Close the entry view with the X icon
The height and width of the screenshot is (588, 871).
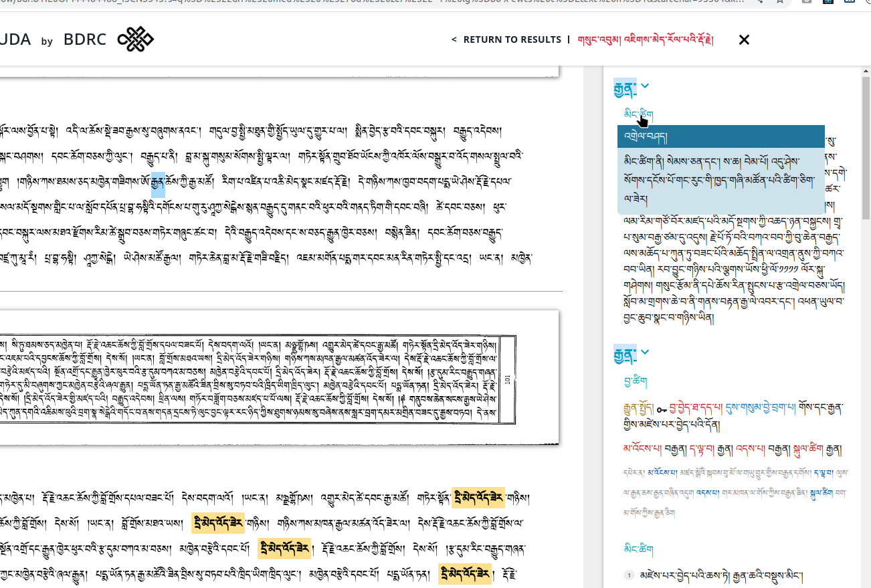coord(744,39)
